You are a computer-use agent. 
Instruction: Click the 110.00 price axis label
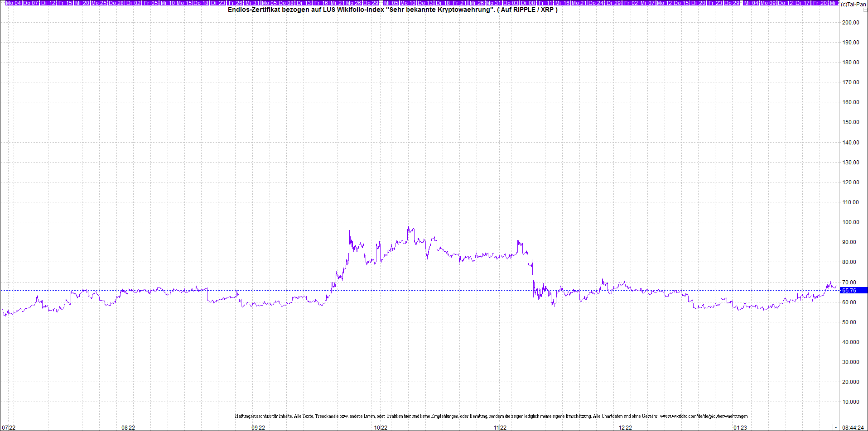(x=850, y=202)
